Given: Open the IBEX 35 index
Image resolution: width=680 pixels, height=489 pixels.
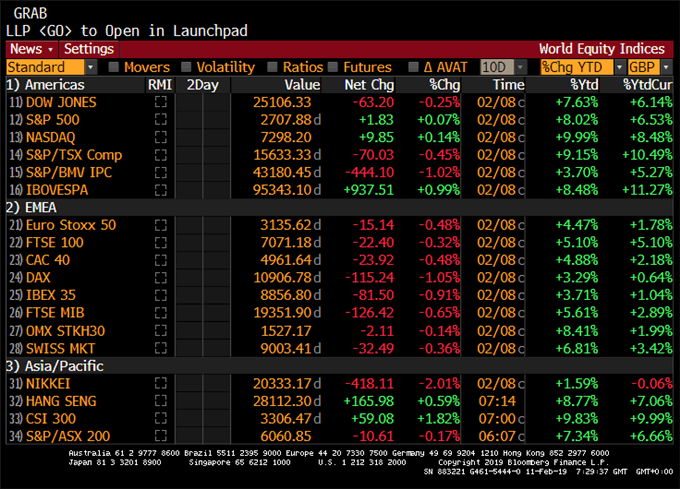Looking at the screenshot, I should 51,295.
